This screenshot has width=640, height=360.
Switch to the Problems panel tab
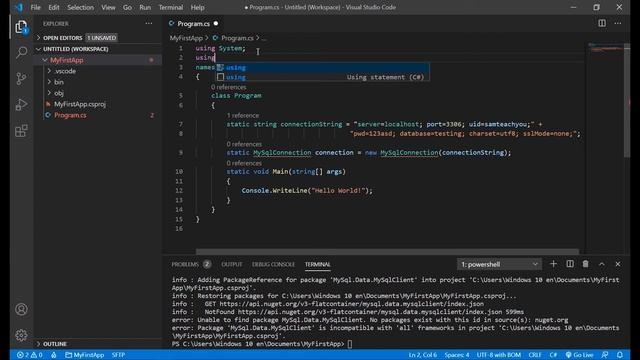(x=191, y=264)
